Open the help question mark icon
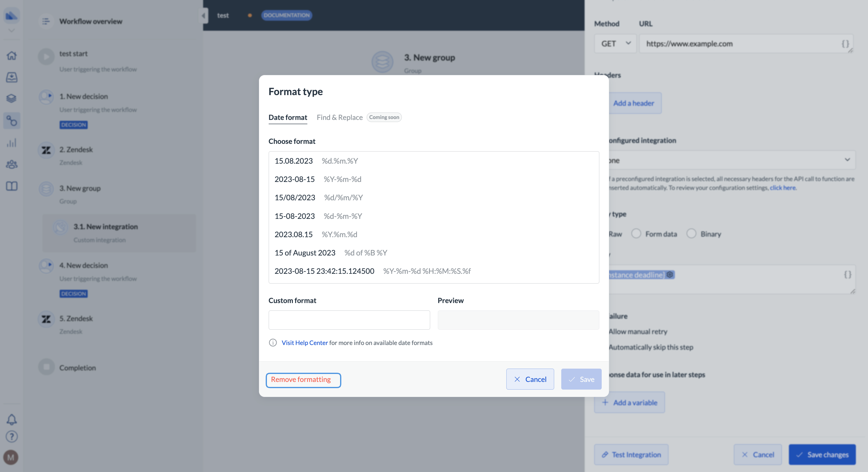Screen dimensions: 868x472 (x=12, y=437)
